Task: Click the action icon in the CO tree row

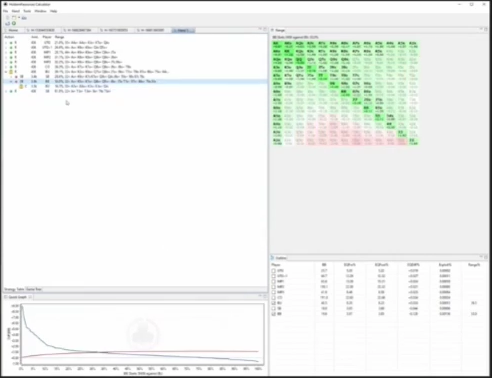Action: pos(11,67)
